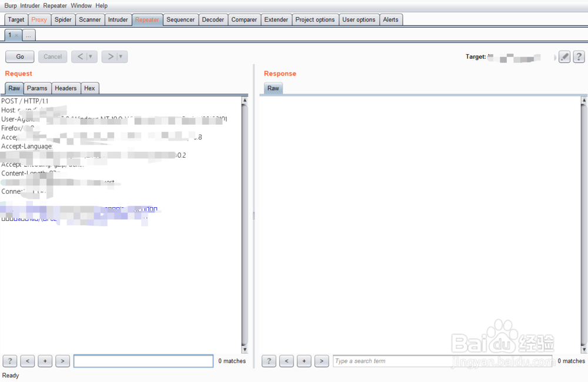Go forward to next request in history
588x382 pixels.
click(111, 57)
